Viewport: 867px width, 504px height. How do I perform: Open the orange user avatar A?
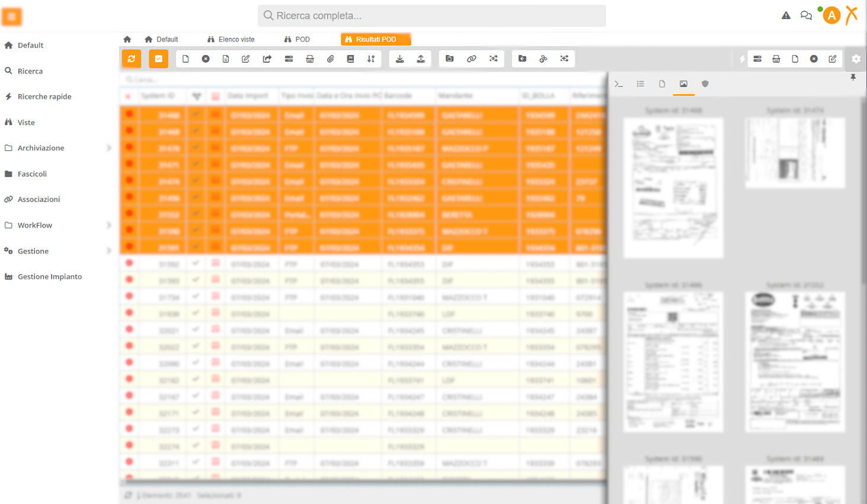click(x=831, y=16)
